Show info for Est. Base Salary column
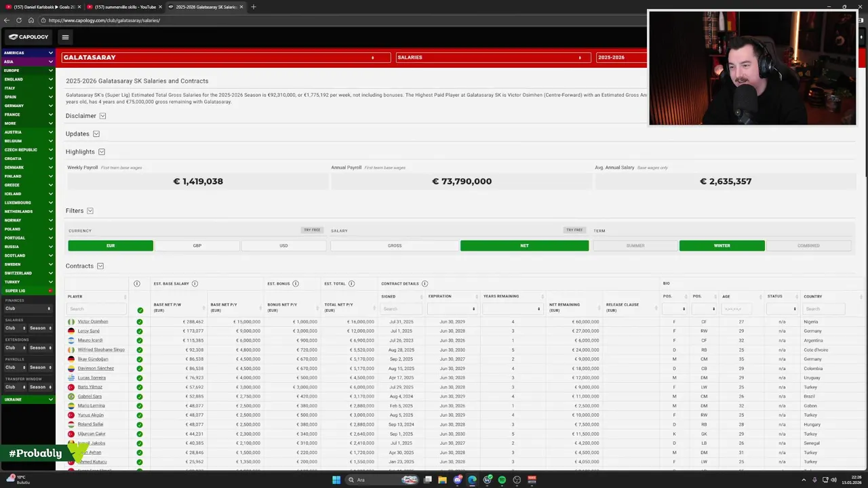This screenshot has height=488, width=868. point(195,283)
